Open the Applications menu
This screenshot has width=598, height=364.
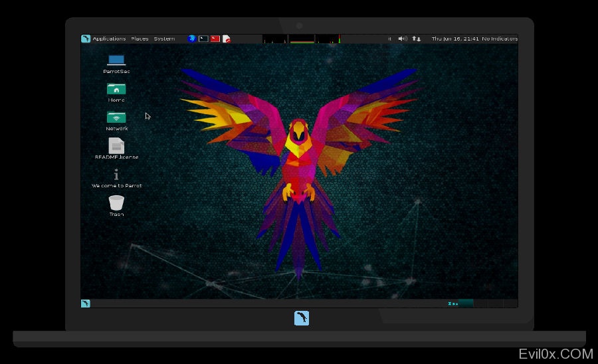tap(109, 39)
